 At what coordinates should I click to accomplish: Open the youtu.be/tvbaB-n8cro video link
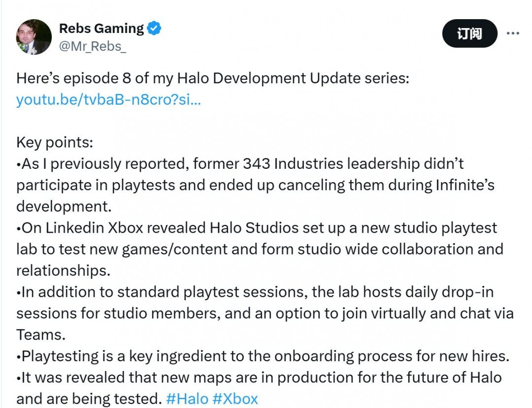coord(108,99)
